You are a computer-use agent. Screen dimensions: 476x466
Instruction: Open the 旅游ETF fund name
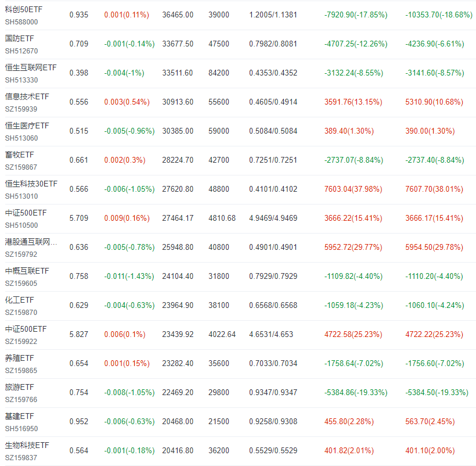coord(19,387)
